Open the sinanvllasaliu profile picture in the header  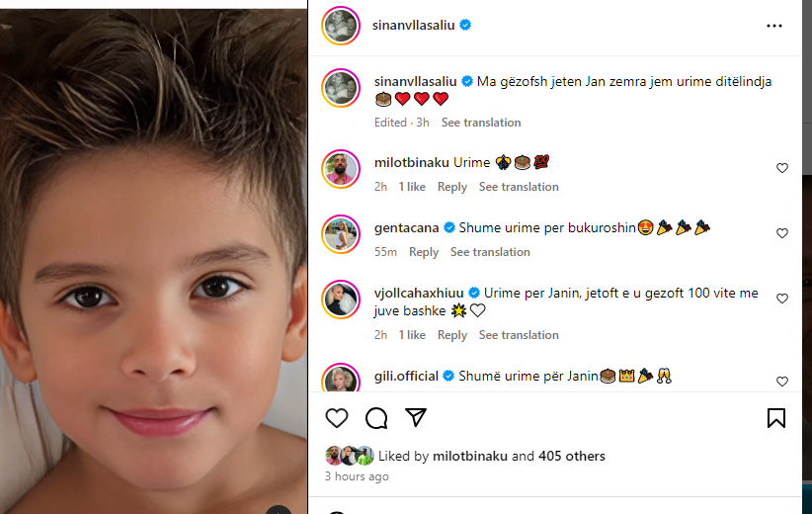click(341, 26)
